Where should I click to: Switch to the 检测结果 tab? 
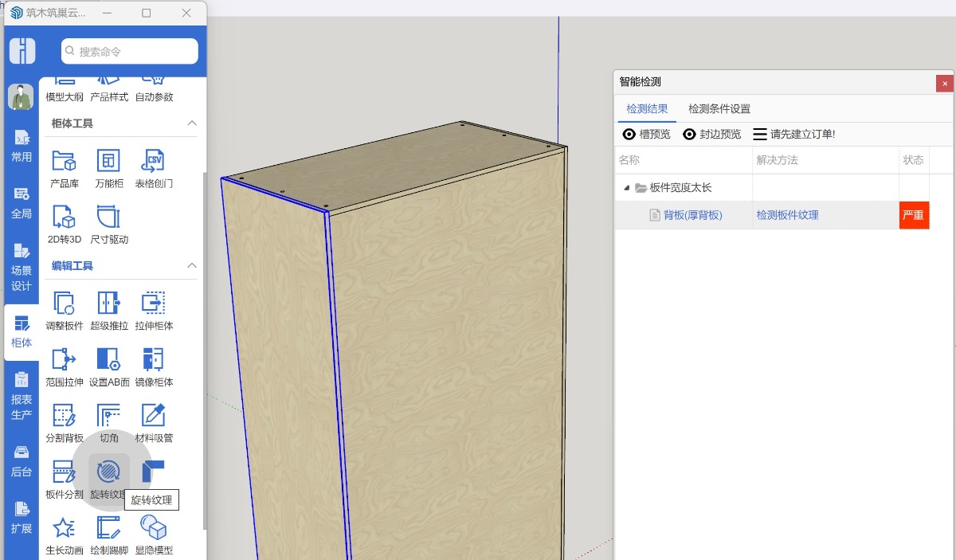(x=647, y=108)
